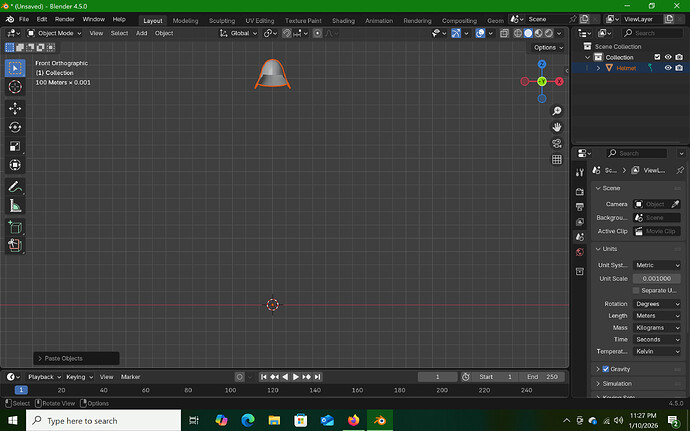Screen dimensions: 690x431
Task: Open the Unit System Metric dropdown
Action: coord(657,265)
